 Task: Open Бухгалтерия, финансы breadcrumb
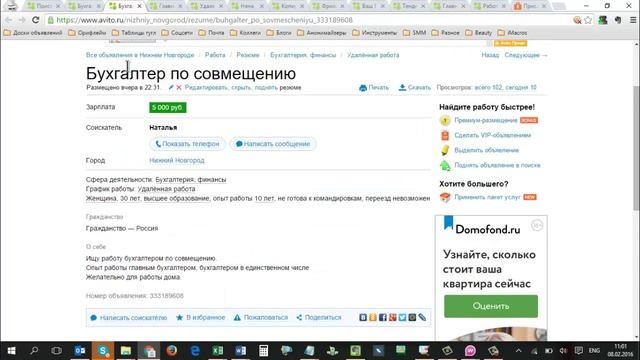click(x=303, y=55)
